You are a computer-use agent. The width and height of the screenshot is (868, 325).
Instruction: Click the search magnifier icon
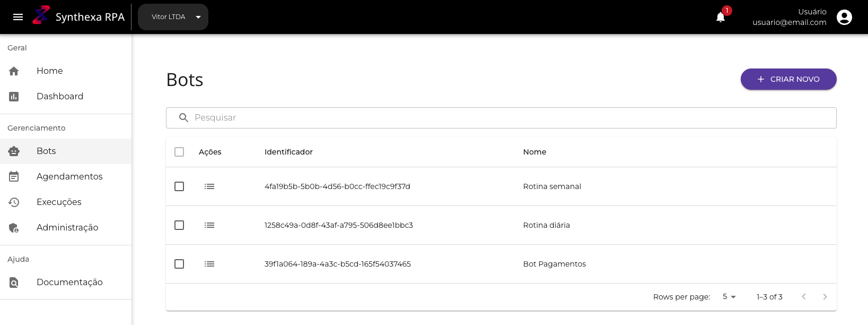(183, 117)
